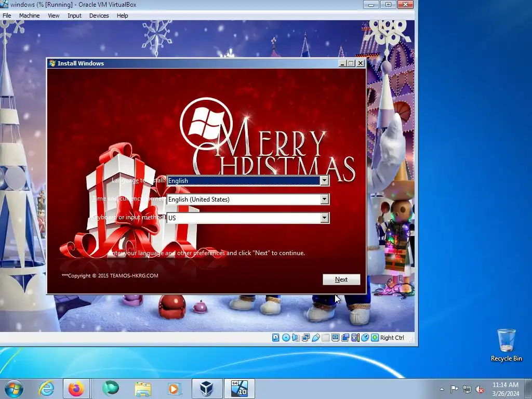The width and height of the screenshot is (532, 399).
Task: Open Firefox from the taskbar
Action: 76,389
